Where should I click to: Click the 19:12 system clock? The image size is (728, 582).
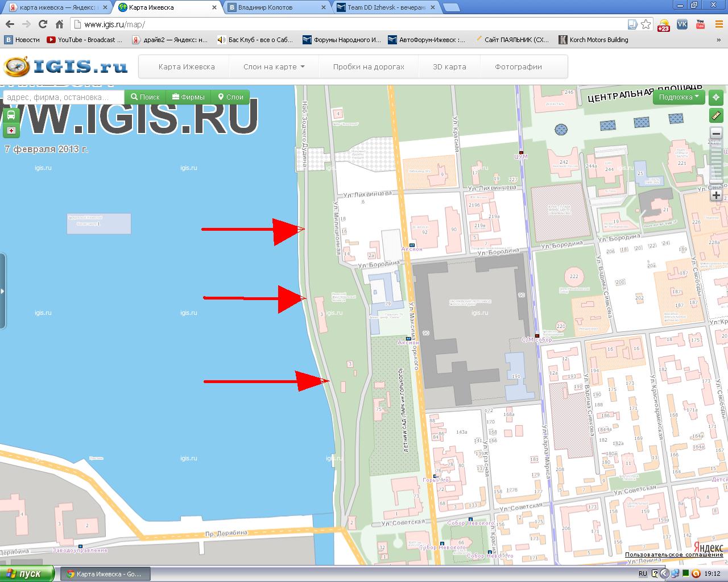pyautogui.click(x=713, y=573)
